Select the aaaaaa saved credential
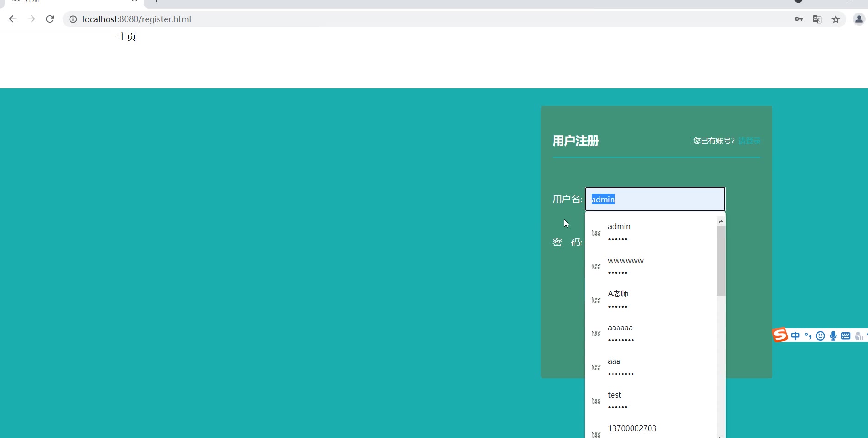The image size is (868, 438). 651,334
